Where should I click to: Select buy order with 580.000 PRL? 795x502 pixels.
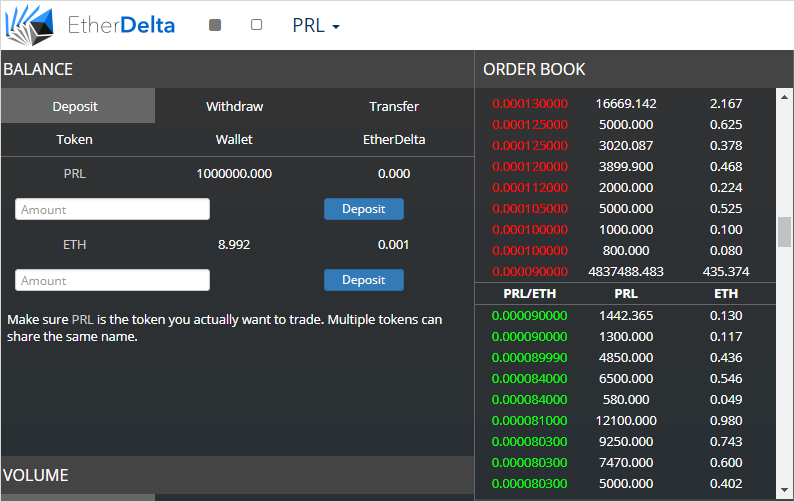tap(625, 400)
